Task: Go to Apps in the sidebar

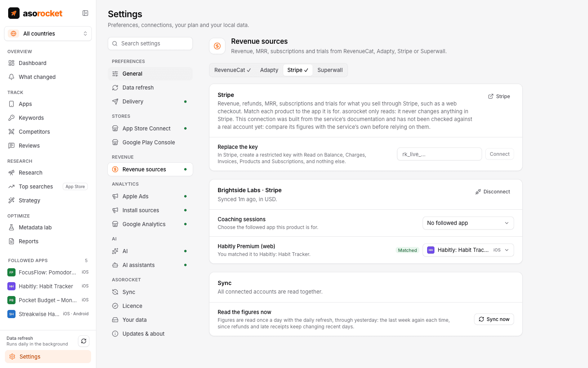Action: (48, 104)
